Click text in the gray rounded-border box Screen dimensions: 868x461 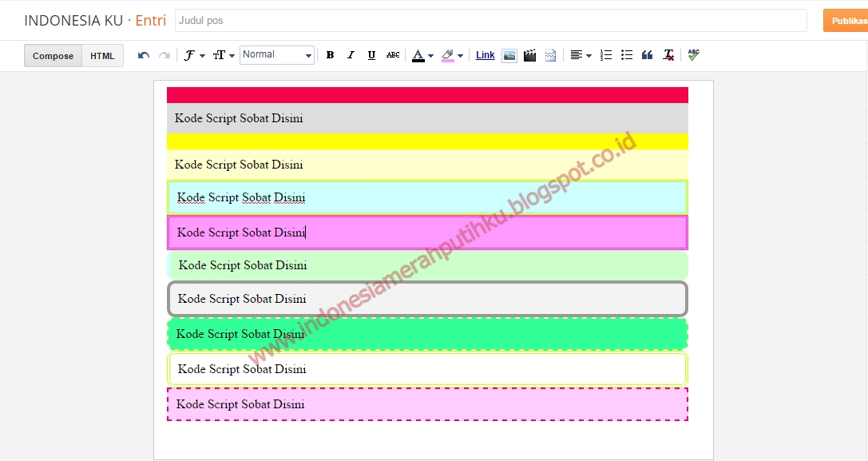point(242,299)
